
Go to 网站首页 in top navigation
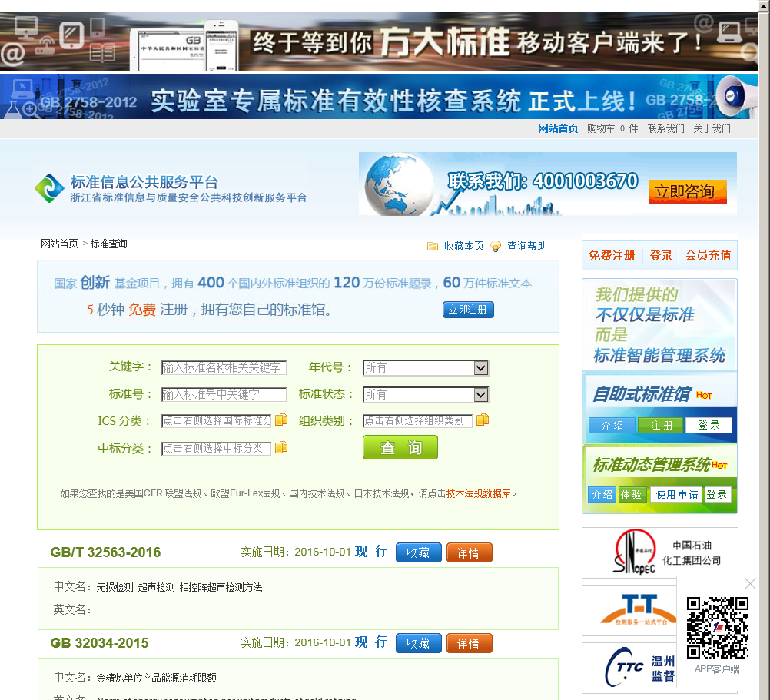point(558,128)
